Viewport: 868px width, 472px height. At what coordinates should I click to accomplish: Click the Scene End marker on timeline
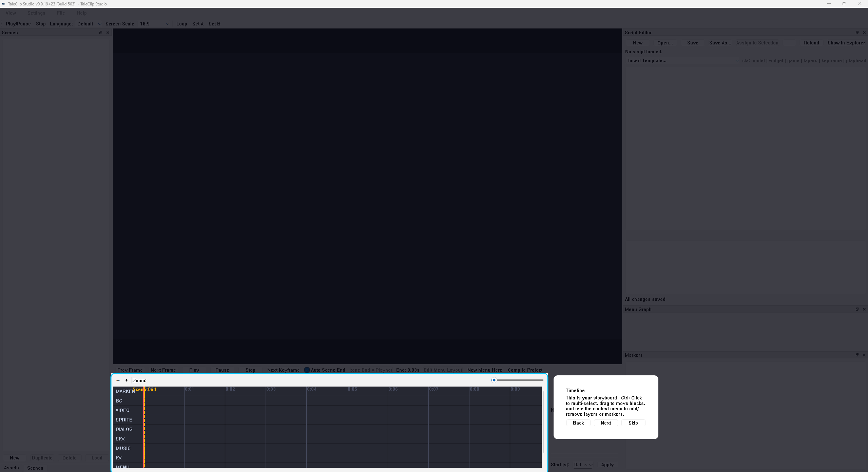point(144,389)
